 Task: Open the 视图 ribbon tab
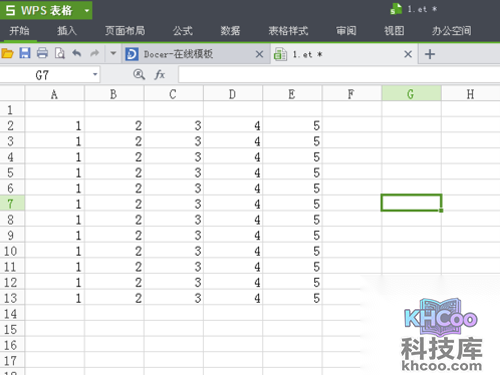coord(394,31)
